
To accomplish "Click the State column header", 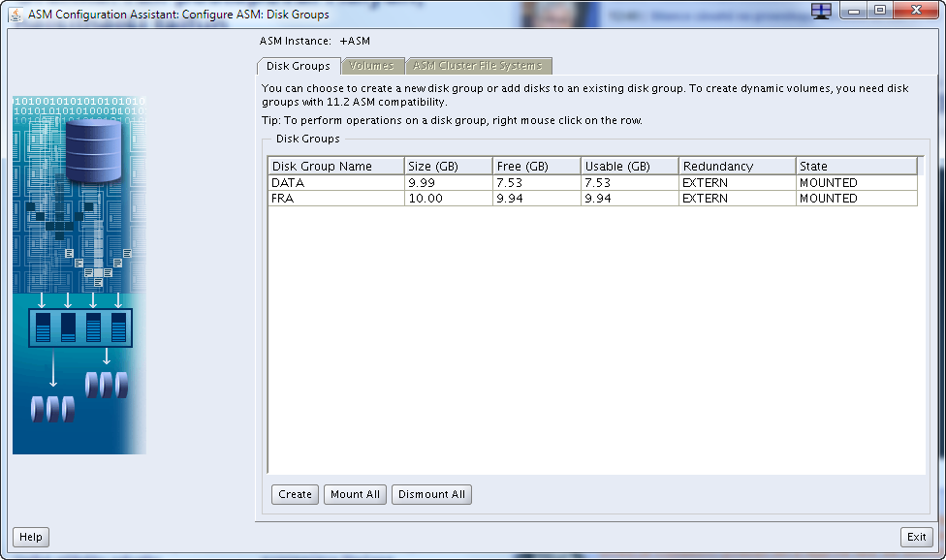I will (857, 166).
